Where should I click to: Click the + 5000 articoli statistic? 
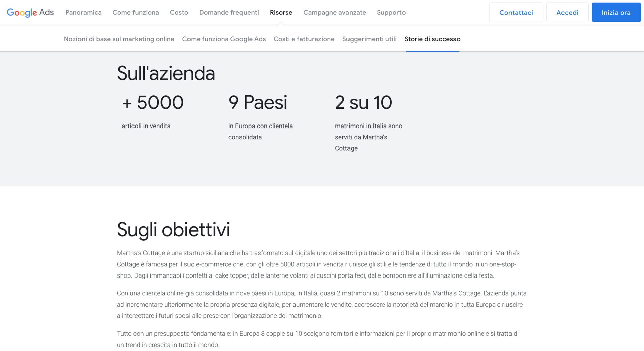pos(153,102)
